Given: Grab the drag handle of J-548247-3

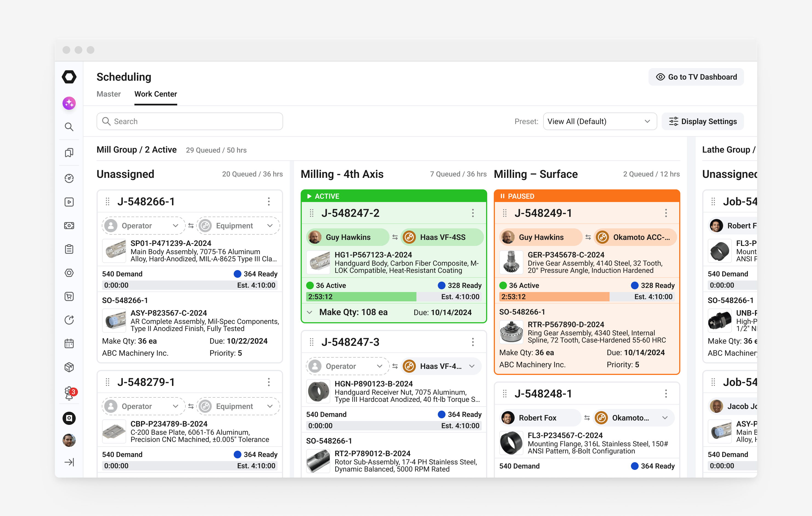Looking at the screenshot, I should click(x=312, y=342).
